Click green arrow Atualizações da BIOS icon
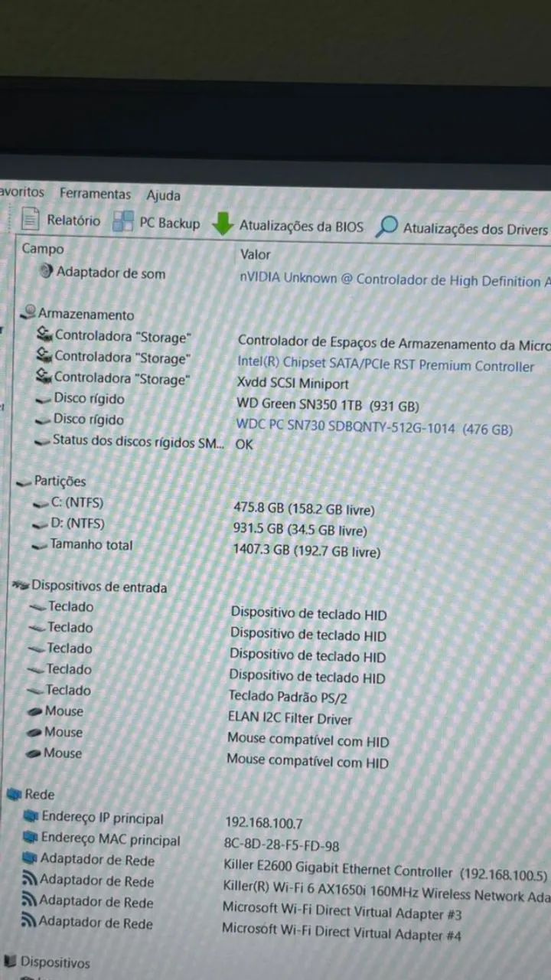This screenshot has height=980, width=551. [223, 225]
